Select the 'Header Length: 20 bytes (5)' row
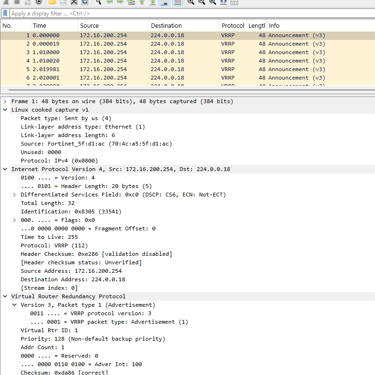The image size is (375, 375). [x=86, y=186]
